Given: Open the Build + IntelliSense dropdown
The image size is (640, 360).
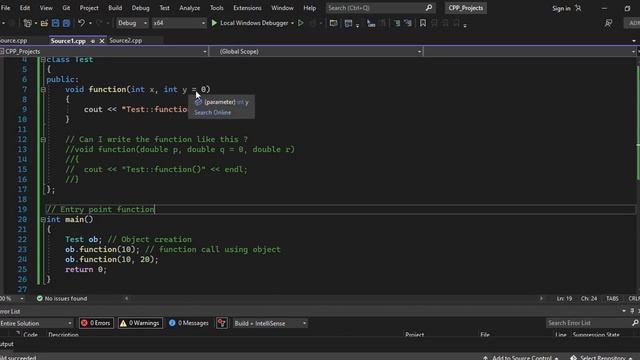Looking at the screenshot, I should point(270,323).
